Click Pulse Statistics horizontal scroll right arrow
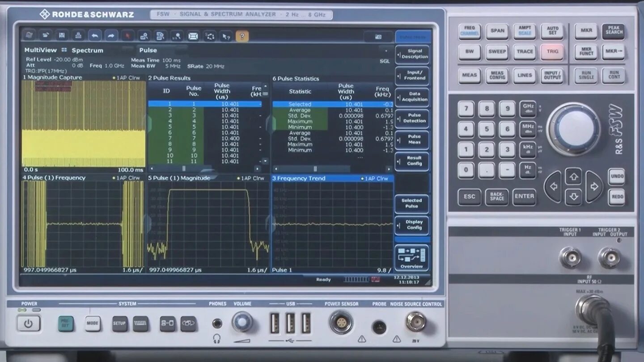 (388, 169)
